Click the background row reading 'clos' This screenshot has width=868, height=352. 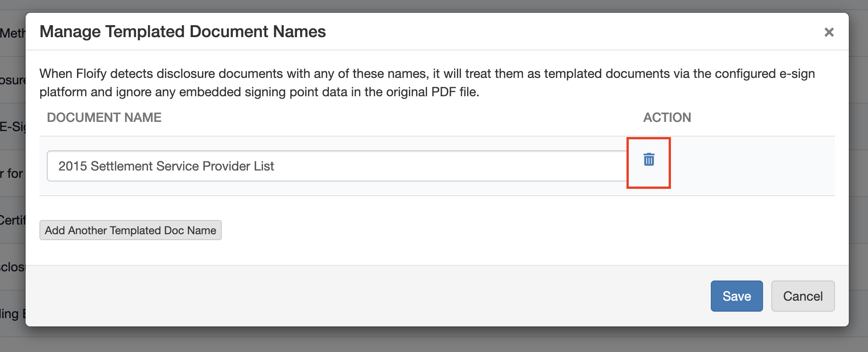(x=12, y=267)
